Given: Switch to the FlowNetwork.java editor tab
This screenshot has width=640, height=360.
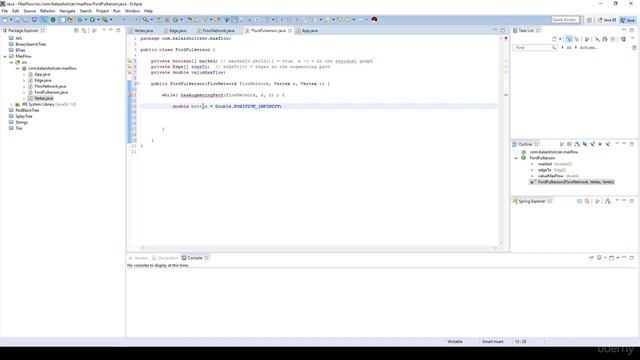Looking at the screenshot, I should tap(218, 31).
